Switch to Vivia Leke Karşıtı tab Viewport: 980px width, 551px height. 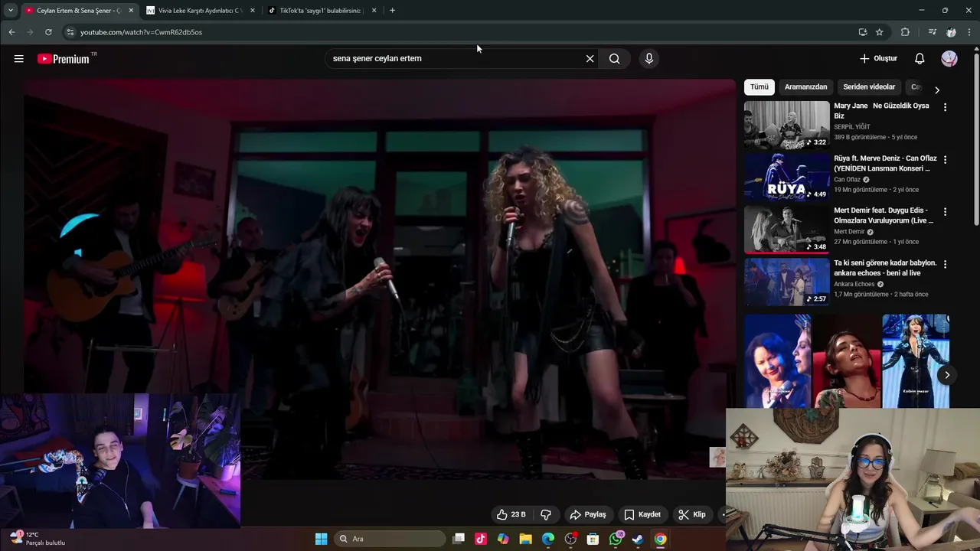coord(199,11)
